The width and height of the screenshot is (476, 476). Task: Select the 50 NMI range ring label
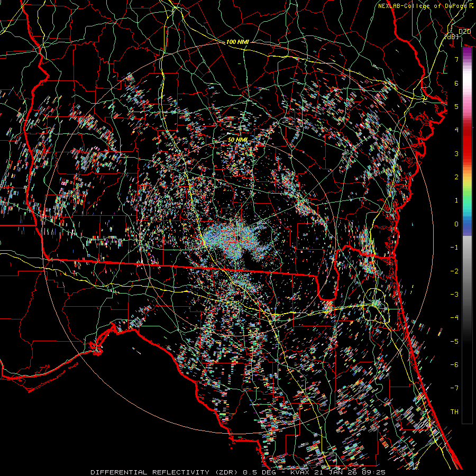(x=237, y=140)
